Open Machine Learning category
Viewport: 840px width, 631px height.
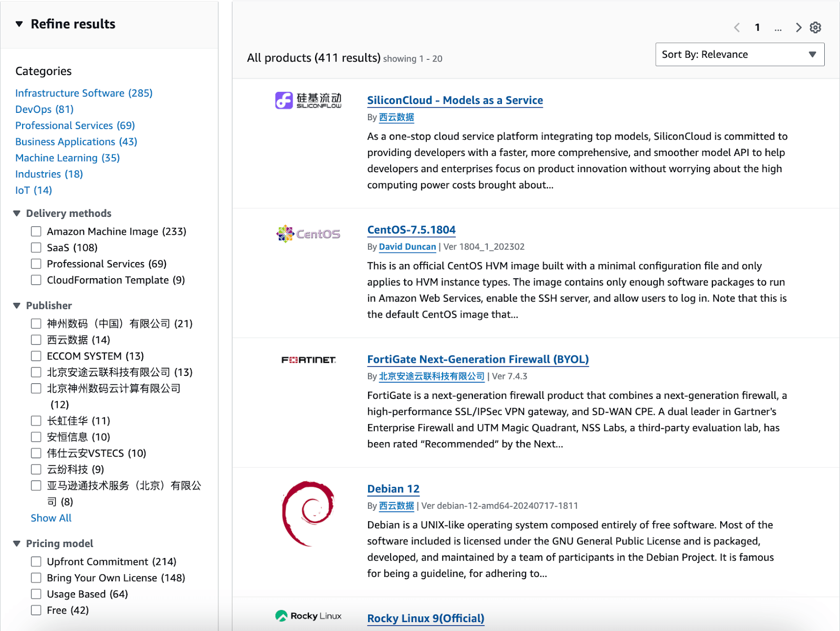point(68,158)
